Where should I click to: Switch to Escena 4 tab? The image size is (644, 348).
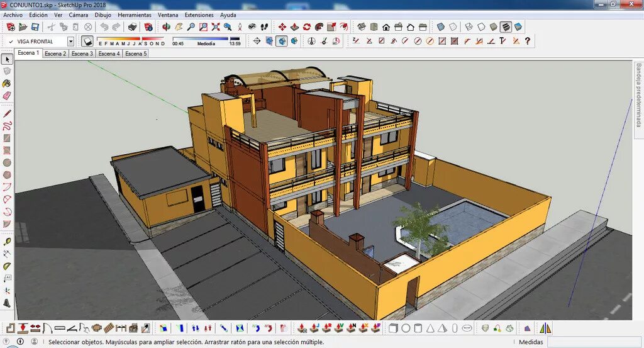pos(109,53)
